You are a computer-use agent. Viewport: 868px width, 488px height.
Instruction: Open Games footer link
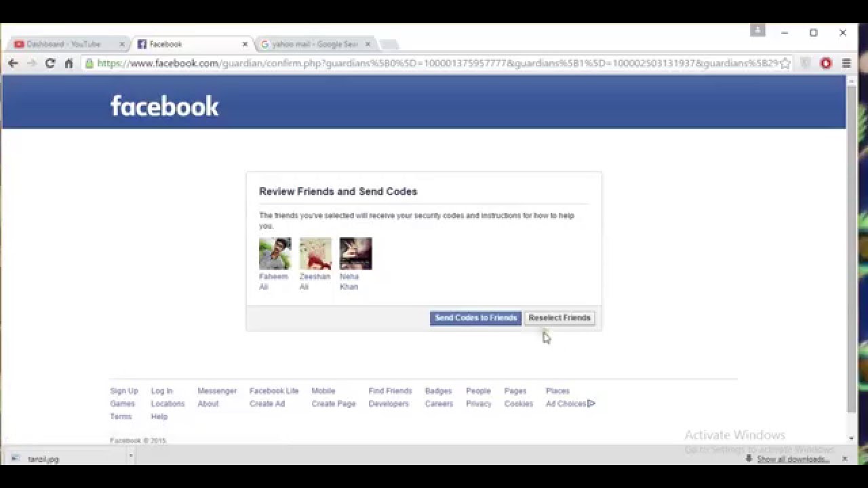[x=122, y=404]
